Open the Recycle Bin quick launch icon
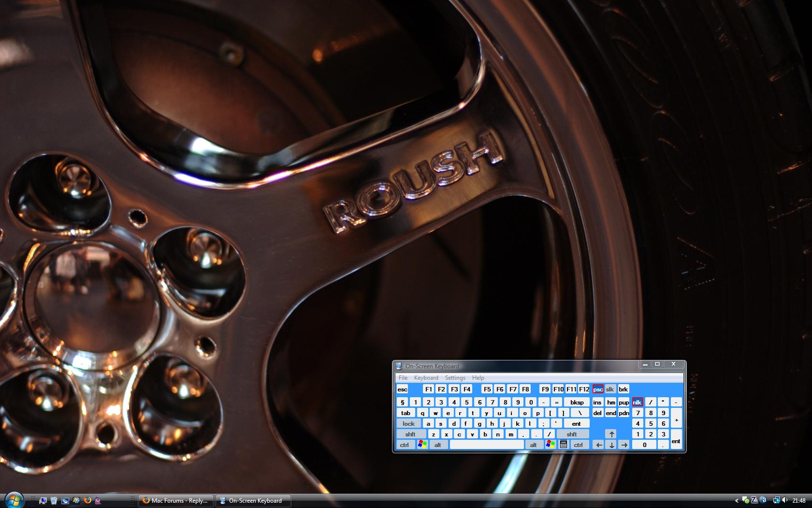 (x=54, y=501)
